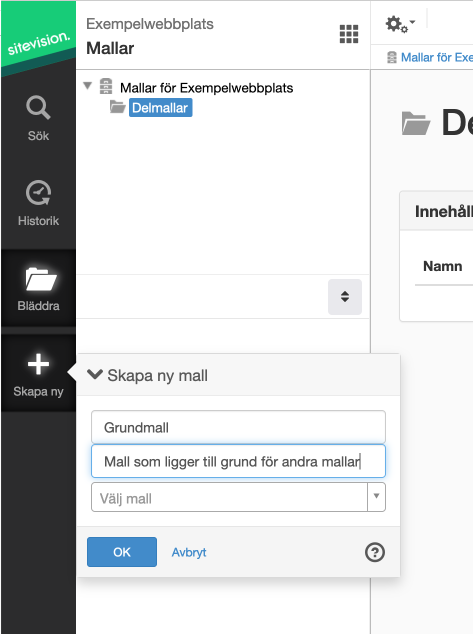Viewport: 473px width, 634px height.
Task: Click the Skapa ny plus icon
Action: (38, 364)
